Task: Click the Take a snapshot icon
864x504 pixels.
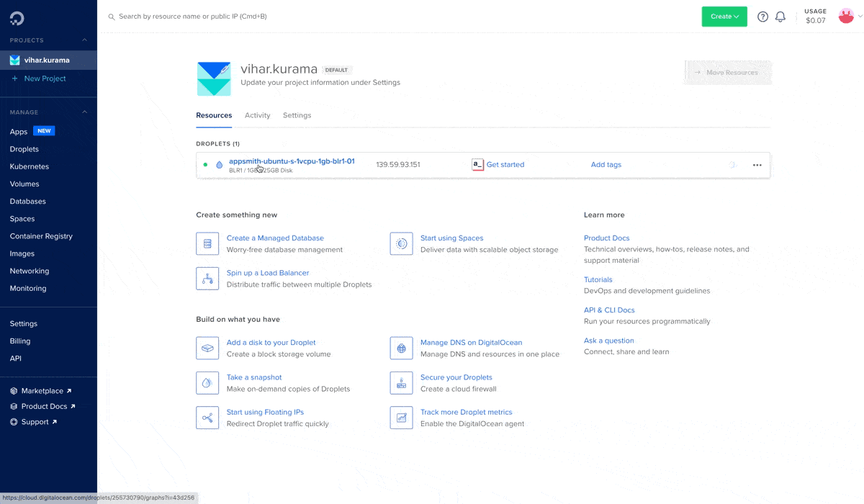Action: click(x=207, y=383)
